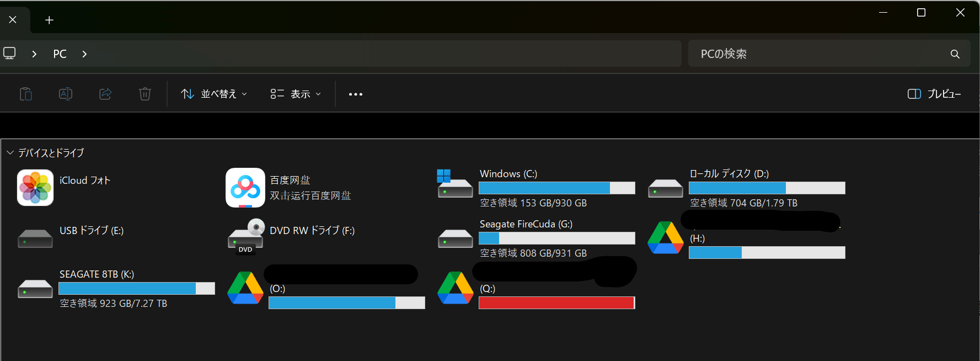Screen dimensions: 980x361
Task: Select the Windows (C:) drive icon
Action: pyautogui.click(x=454, y=184)
